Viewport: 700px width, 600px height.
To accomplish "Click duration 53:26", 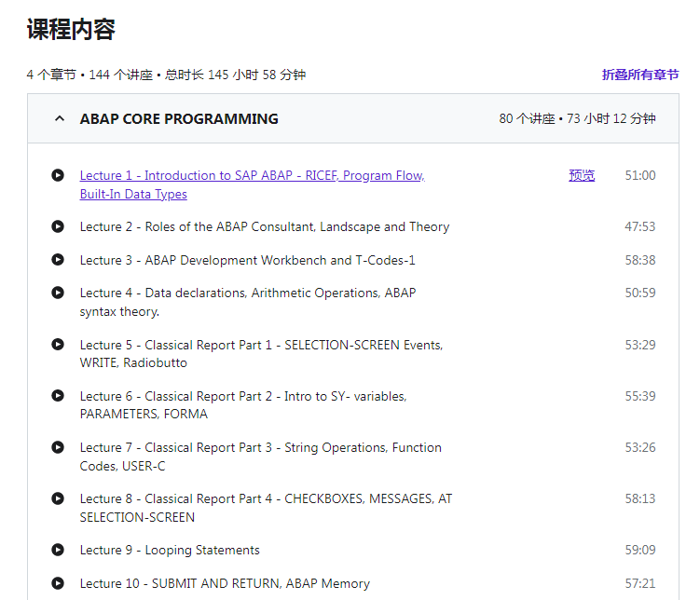I will pos(640,447).
